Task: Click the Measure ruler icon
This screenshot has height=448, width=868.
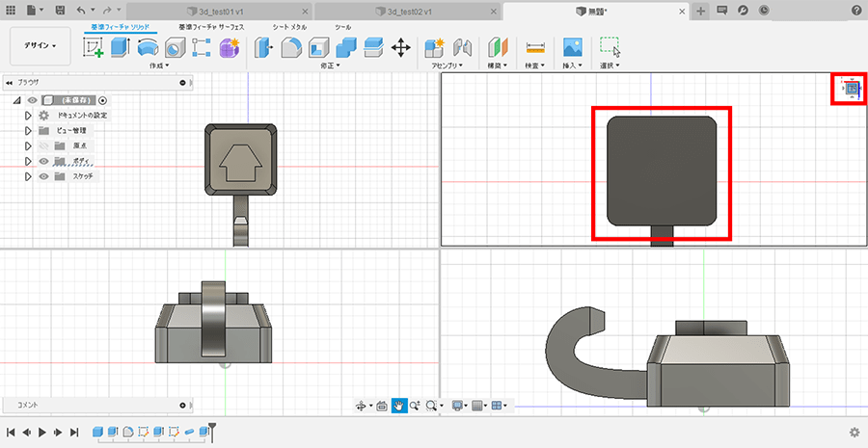Action: [535, 47]
